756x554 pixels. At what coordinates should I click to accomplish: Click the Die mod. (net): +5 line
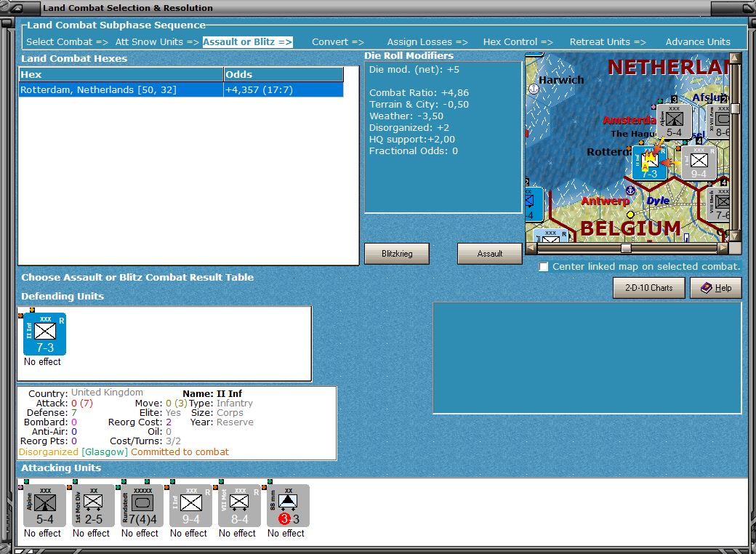coord(414,70)
